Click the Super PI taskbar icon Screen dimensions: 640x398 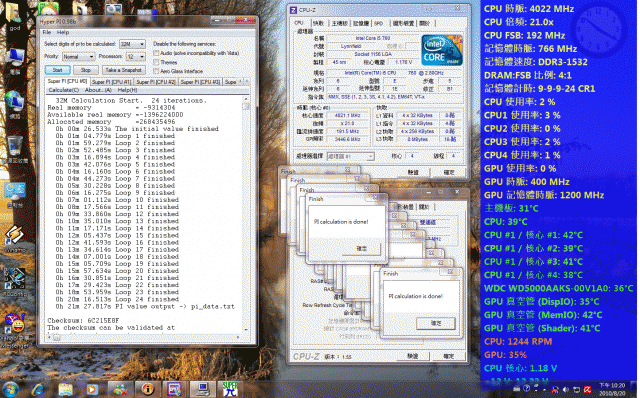[x=230, y=389]
